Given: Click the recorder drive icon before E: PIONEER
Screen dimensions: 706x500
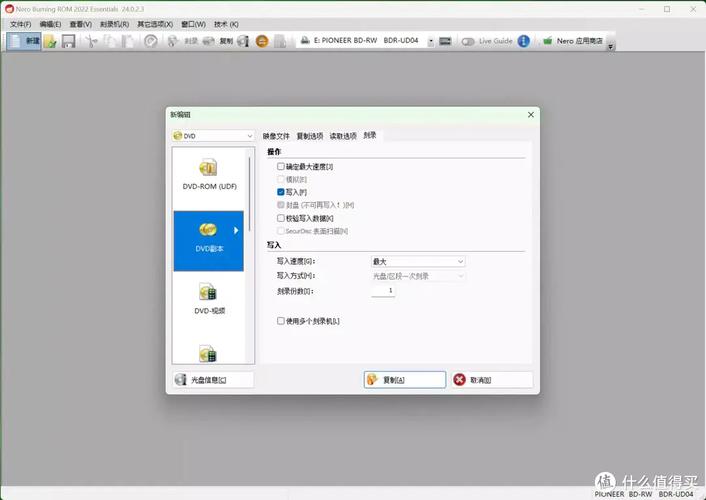Looking at the screenshot, I should tap(305, 41).
